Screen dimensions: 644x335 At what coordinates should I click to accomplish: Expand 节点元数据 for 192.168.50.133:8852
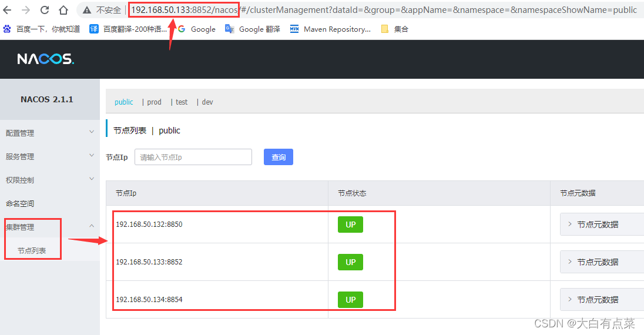(x=602, y=262)
